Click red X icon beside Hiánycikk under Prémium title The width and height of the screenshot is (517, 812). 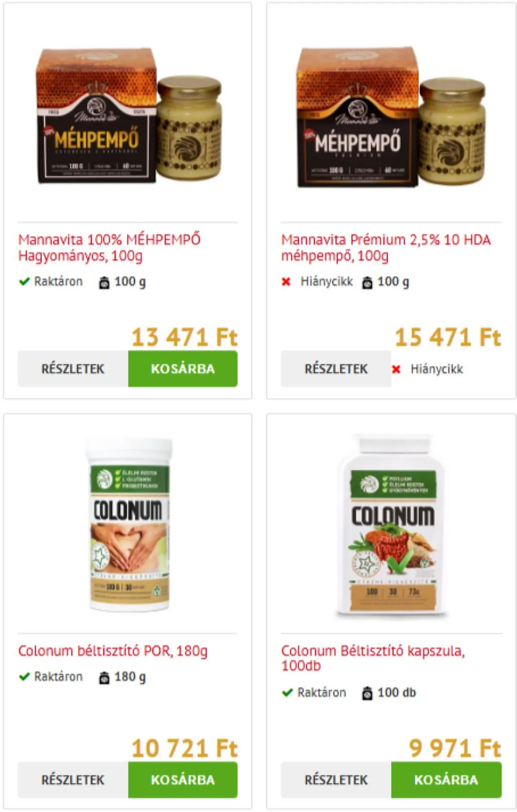pos(286,282)
